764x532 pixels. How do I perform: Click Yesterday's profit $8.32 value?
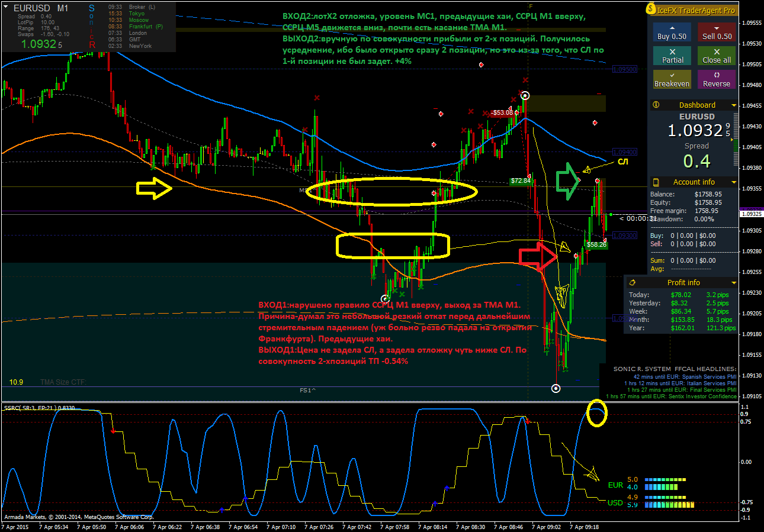click(x=679, y=303)
